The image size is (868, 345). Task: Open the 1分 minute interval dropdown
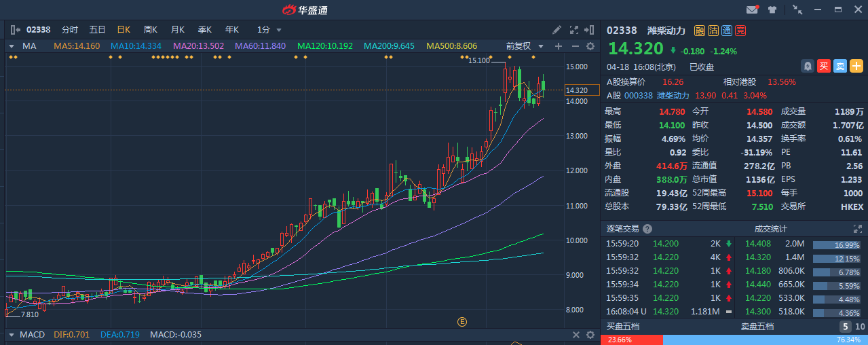269,30
